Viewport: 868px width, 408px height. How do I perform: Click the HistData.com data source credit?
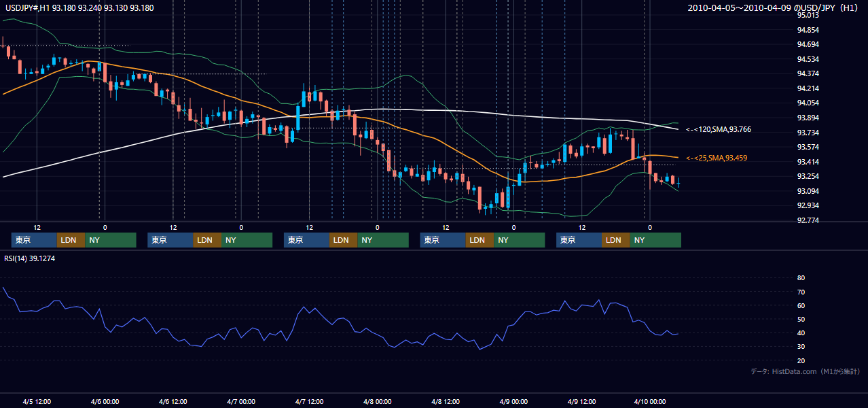[x=806, y=371]
